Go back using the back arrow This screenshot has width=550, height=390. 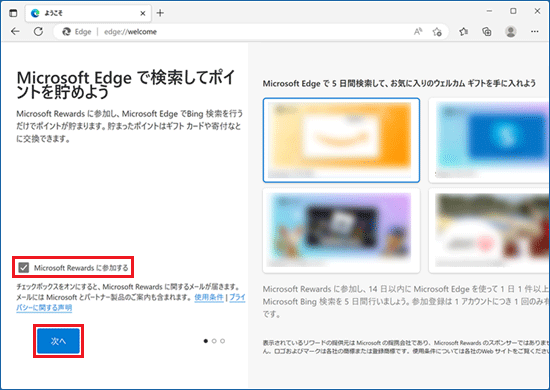(x=15, y=32)
